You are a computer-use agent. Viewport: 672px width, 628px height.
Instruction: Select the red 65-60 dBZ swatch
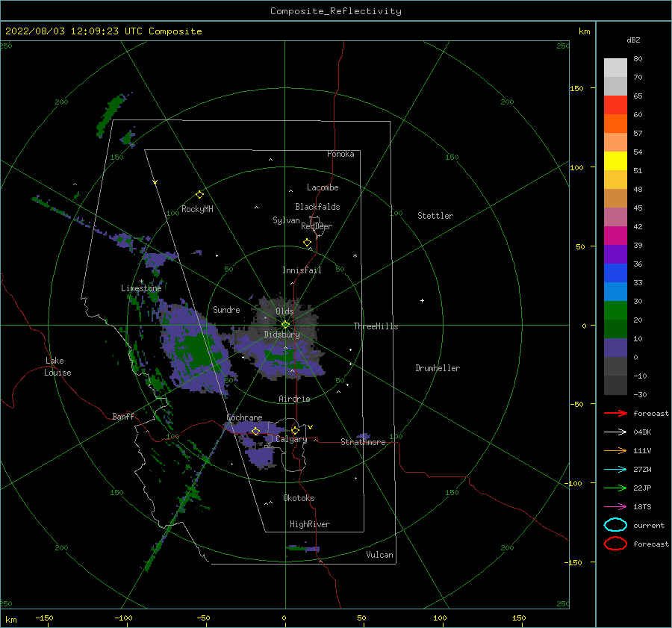tap(615, 105)
